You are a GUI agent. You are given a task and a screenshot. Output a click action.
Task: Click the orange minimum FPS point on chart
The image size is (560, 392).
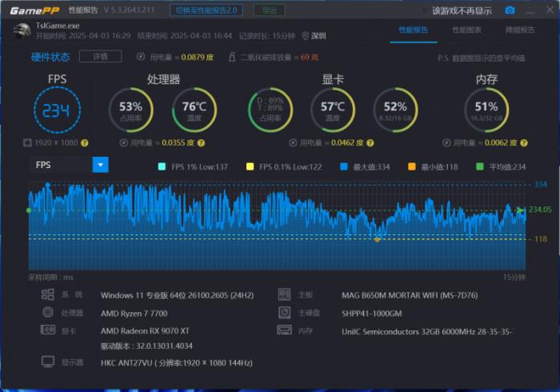[x=377, y=240]
